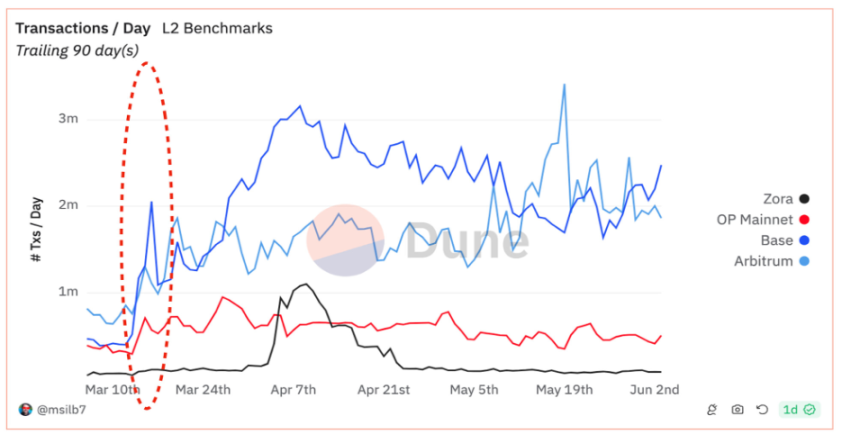Click the 3m y-axis tick label
This screenshot has width=842, height=443.
69,119
